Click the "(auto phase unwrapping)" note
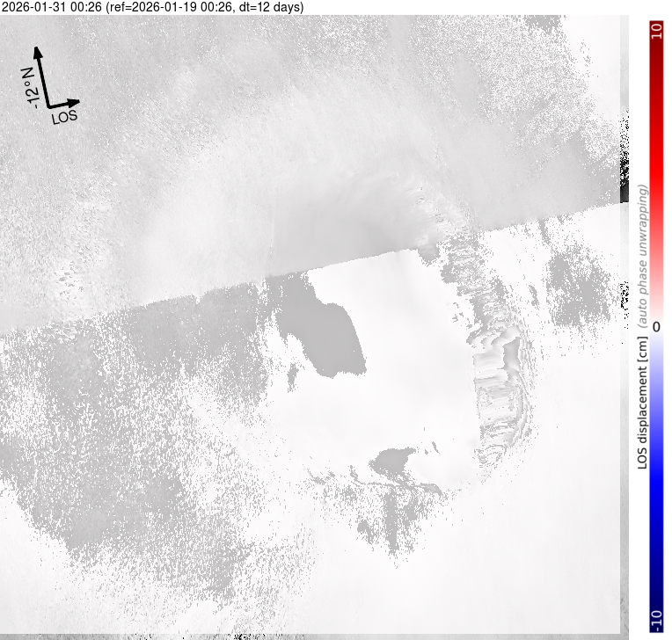The image size is (672, 640). [x=645, y=257]
